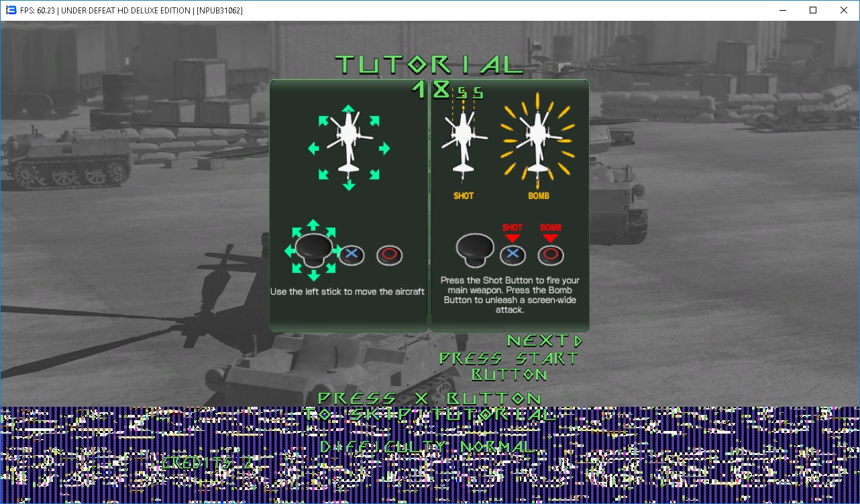Maximize the emulator window
Screen dimensions: 860x504
813,10
